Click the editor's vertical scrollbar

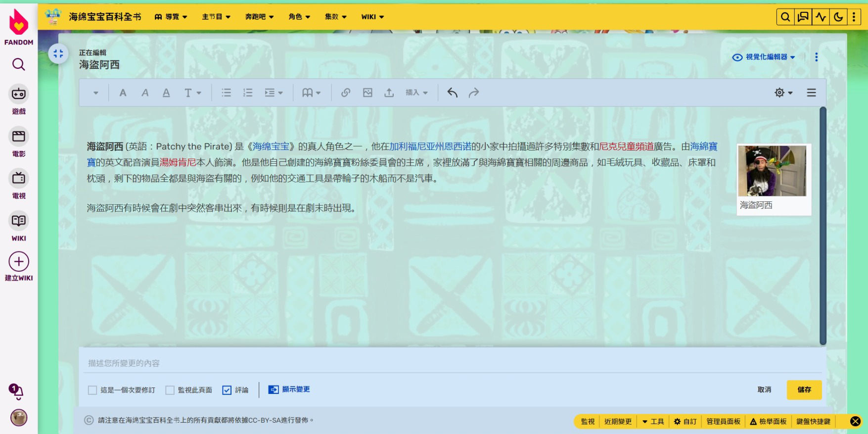pyautogui.click(x=823, y=226)
